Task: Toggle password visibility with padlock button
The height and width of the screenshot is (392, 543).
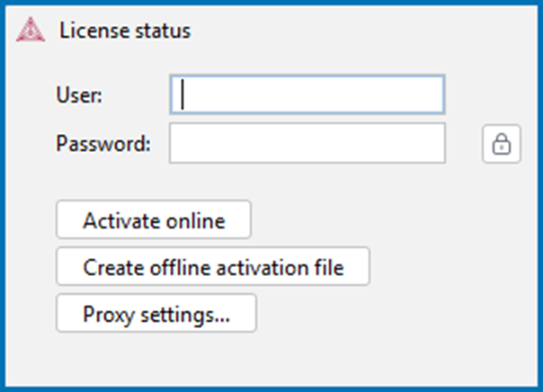Action: [502, 144]
